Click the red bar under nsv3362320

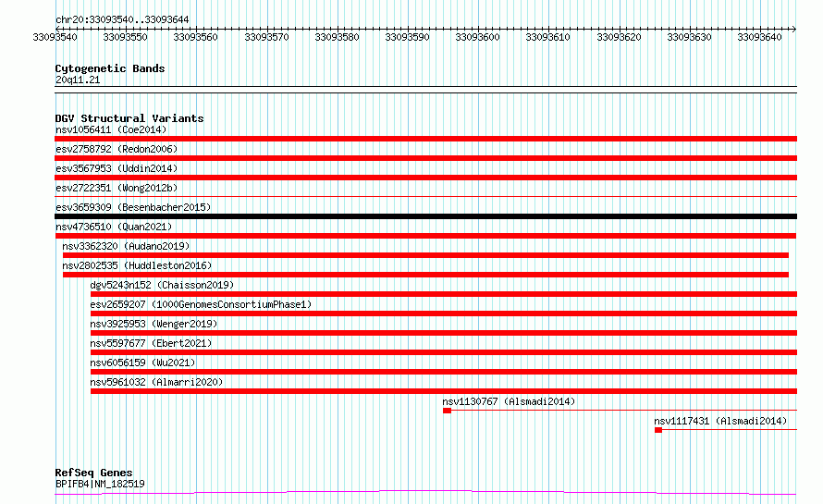pos(425,255)
